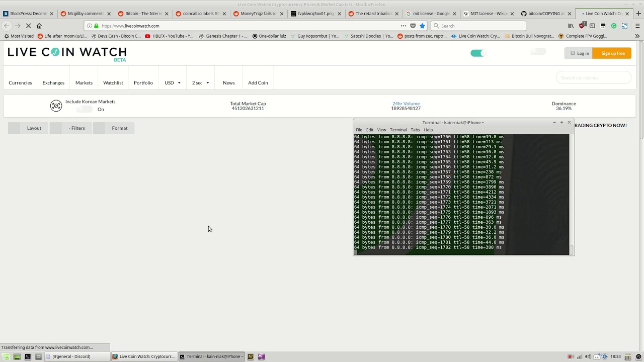Open the 2 sec refresh interval dropdown

coord(200,83)
